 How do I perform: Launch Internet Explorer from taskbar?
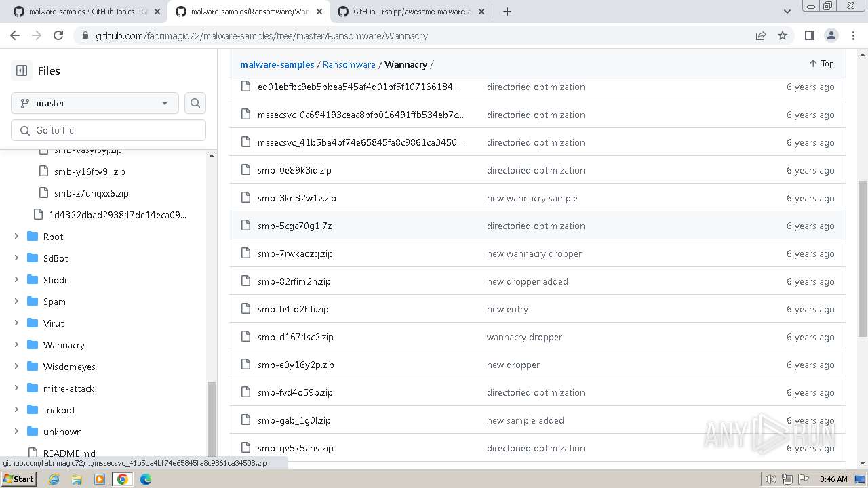coord(54,479)
